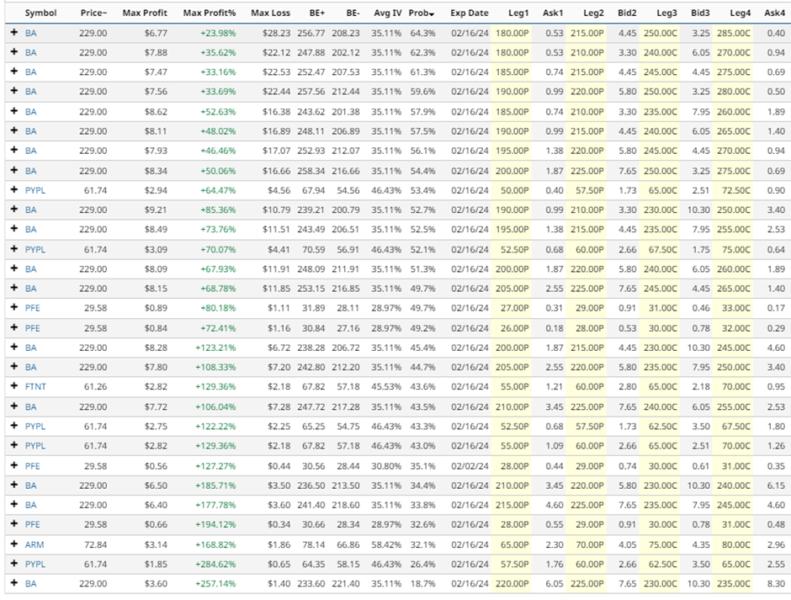Expand the BA row with +52.63% profit
This screenshot has height=600, width=791.
[x=14, y=111]
